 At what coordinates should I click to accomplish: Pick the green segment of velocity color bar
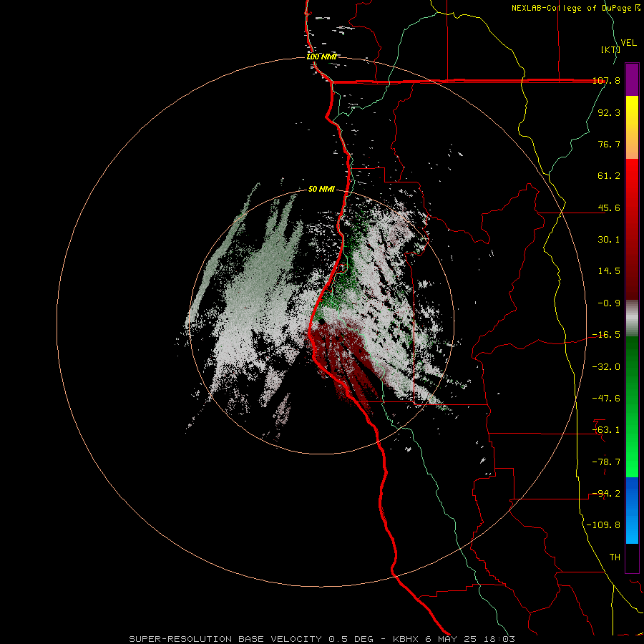pyautogui.click(x=632, y=407)
